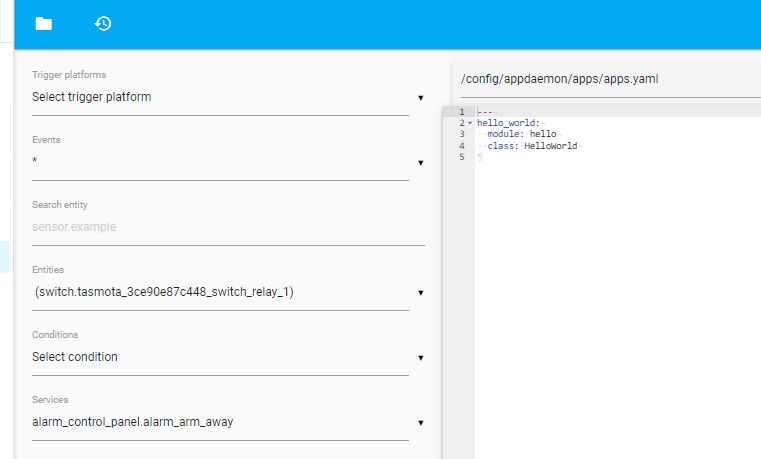Click the 'hello_world:' key in the editor
The image size is (761, 459).
(508, 123)
